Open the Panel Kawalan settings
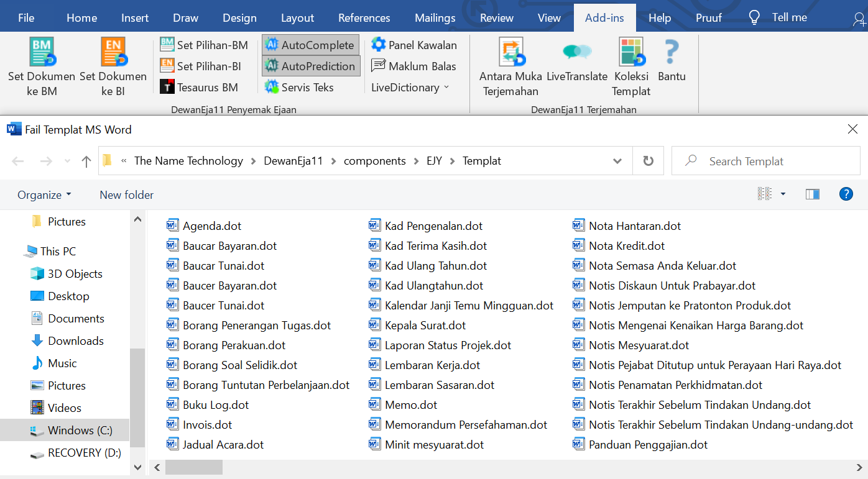This screenshot has width=868, height=479. click(x=414, y=45)
